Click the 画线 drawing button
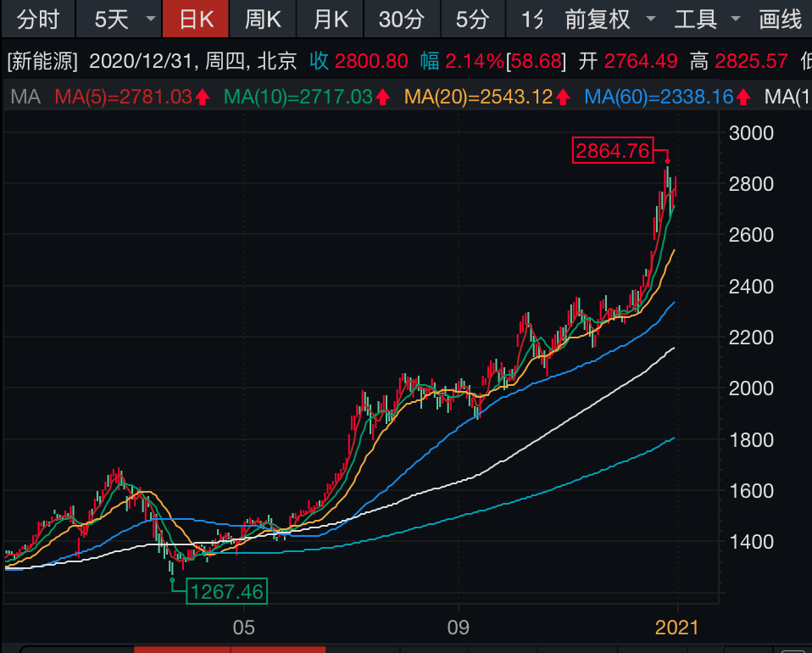 coord(780,19)
